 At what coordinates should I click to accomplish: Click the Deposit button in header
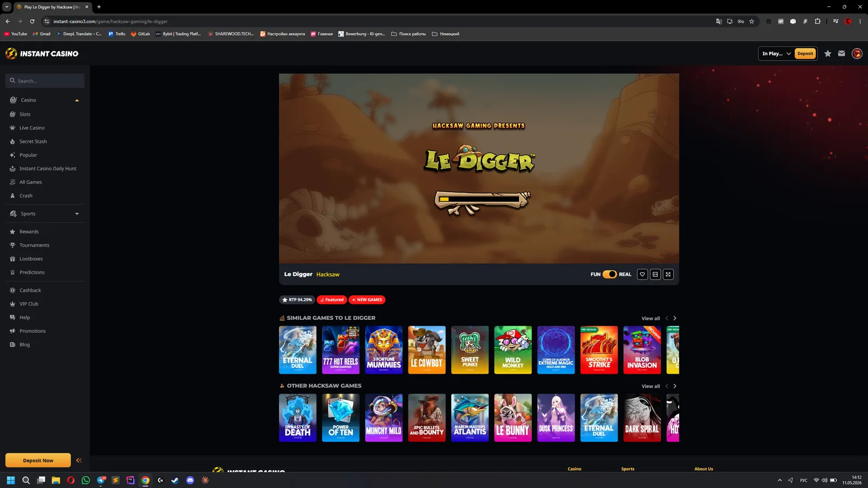[805, 53]
